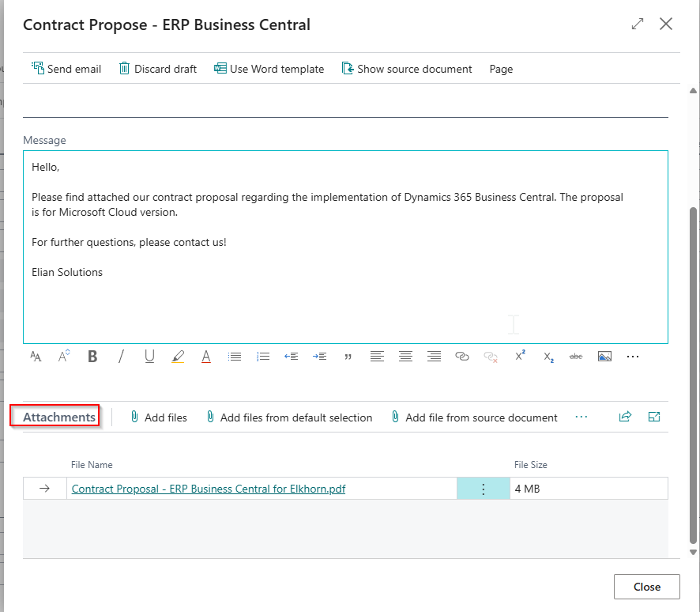
Task: Show more editor formatting options
Action: point(633,357)
